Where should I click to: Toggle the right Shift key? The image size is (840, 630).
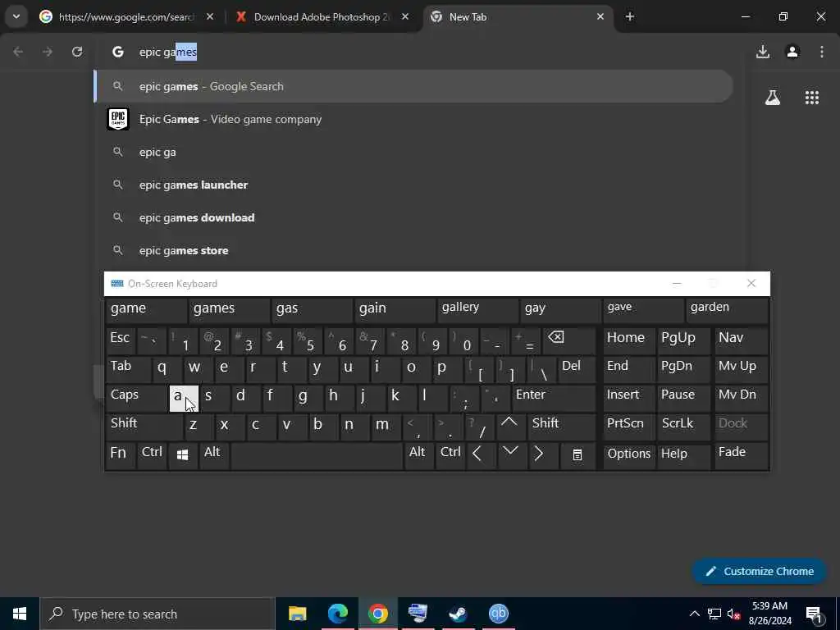[561, 427]
